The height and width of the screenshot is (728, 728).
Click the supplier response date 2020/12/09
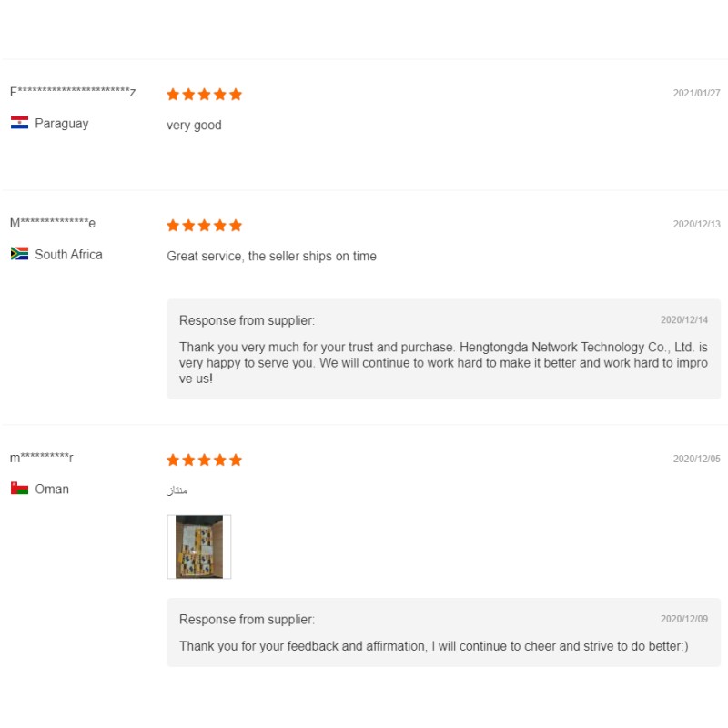pyautogui.click(x=683, y=619)
